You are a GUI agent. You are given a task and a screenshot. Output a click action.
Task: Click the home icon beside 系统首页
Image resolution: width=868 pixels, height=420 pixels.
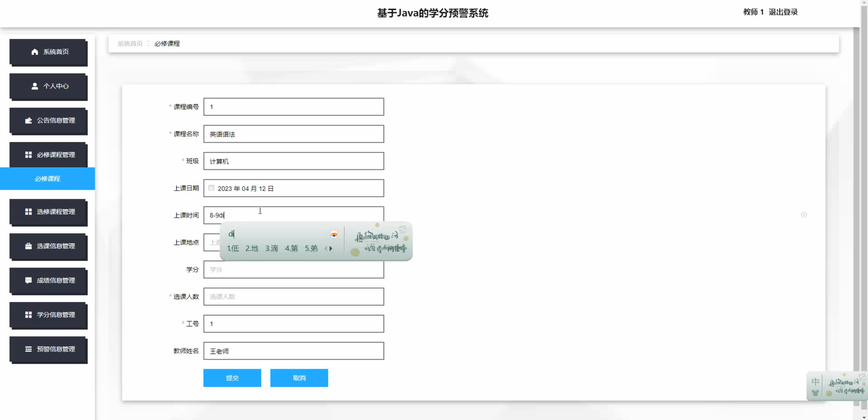pos(35,52)
